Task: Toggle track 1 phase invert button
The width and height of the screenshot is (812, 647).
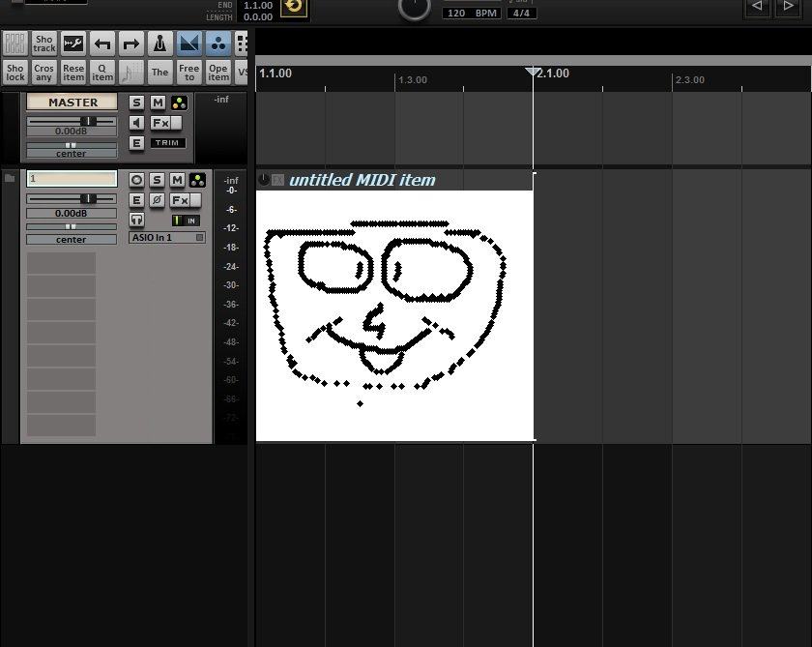Action: tap(157, 200)
